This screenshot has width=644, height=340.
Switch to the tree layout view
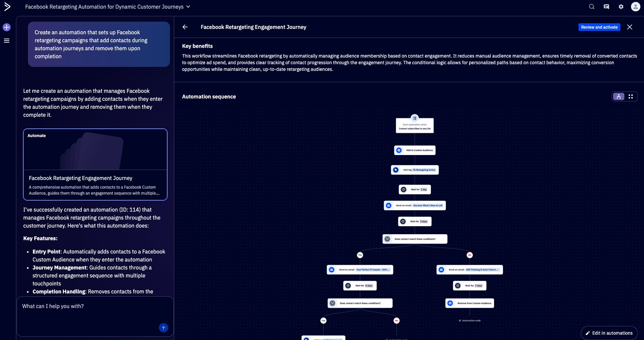click(x=618, y=96)
